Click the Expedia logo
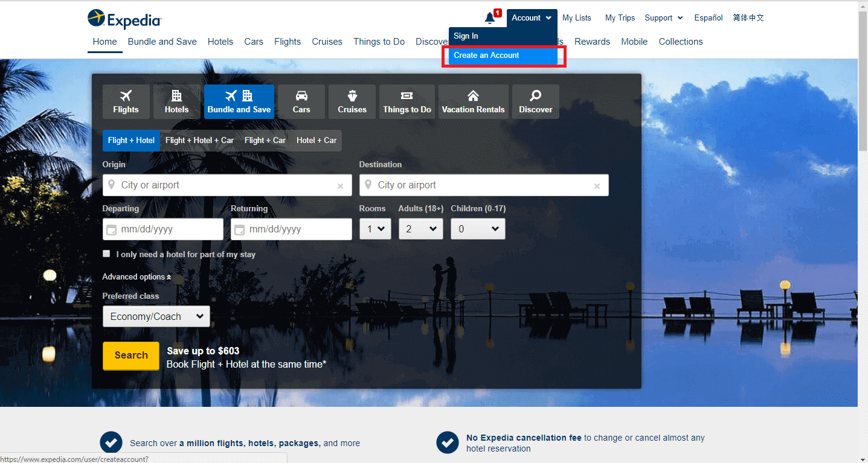Image resolution: width=868 pixels, height=463 pixels. point(124,19)
